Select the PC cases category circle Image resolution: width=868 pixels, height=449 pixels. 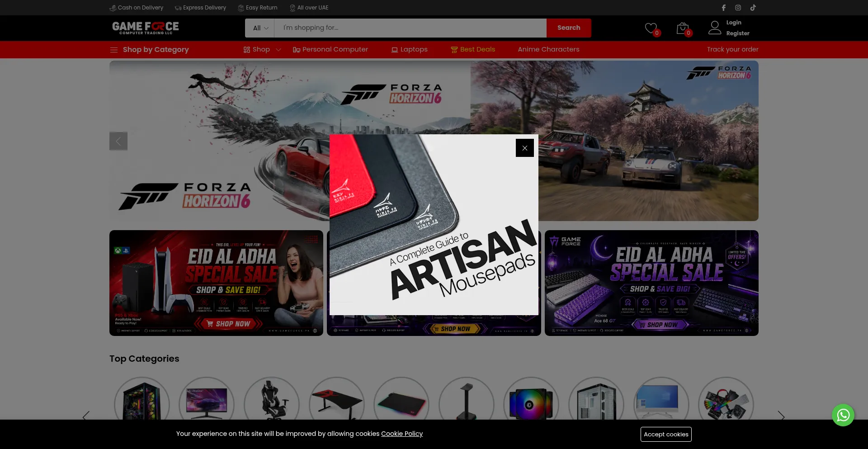pyautogui.click(x=142, y=399)
